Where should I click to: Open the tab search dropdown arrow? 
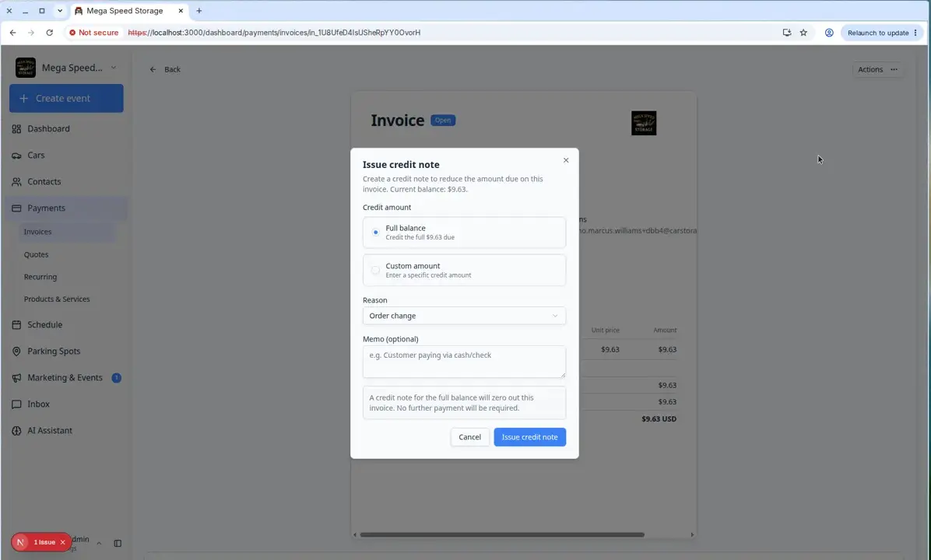pos(60,11)
